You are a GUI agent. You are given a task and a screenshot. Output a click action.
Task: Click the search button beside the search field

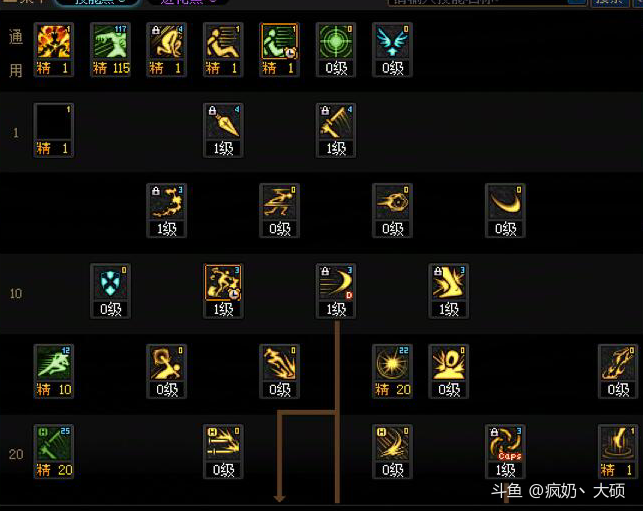pyautogui.click(x=610, y=2)
